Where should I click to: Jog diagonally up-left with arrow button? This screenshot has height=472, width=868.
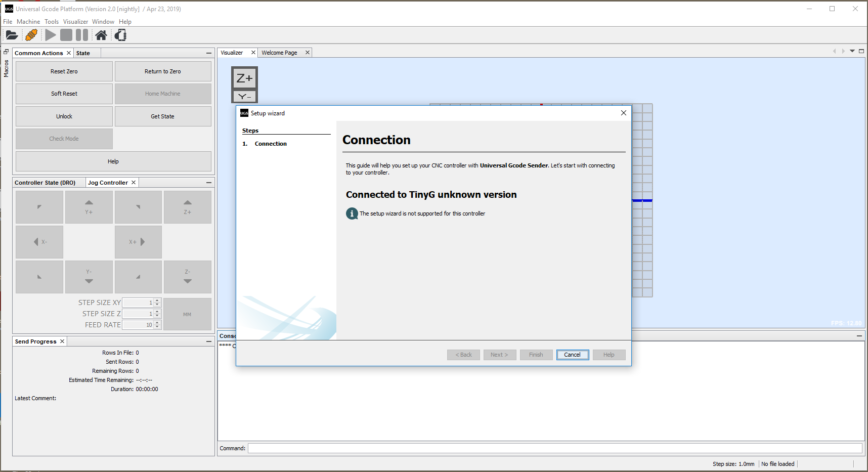(x=39, y=207)
